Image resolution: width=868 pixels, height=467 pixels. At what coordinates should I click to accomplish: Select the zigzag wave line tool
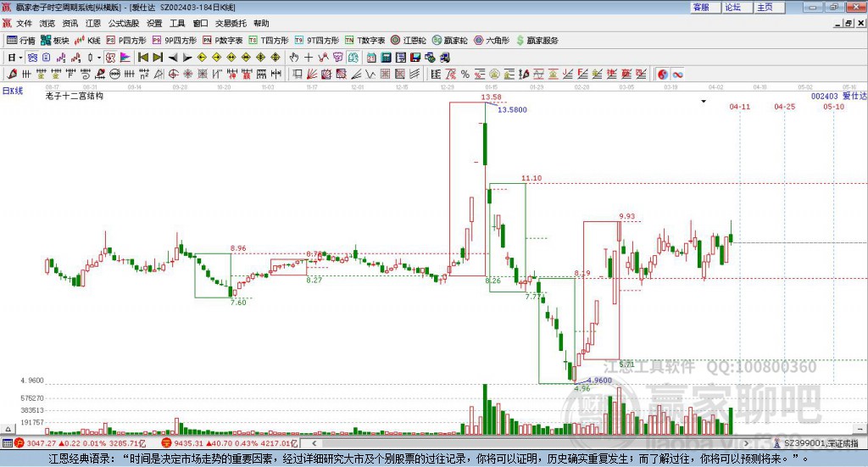coord(370,74)
